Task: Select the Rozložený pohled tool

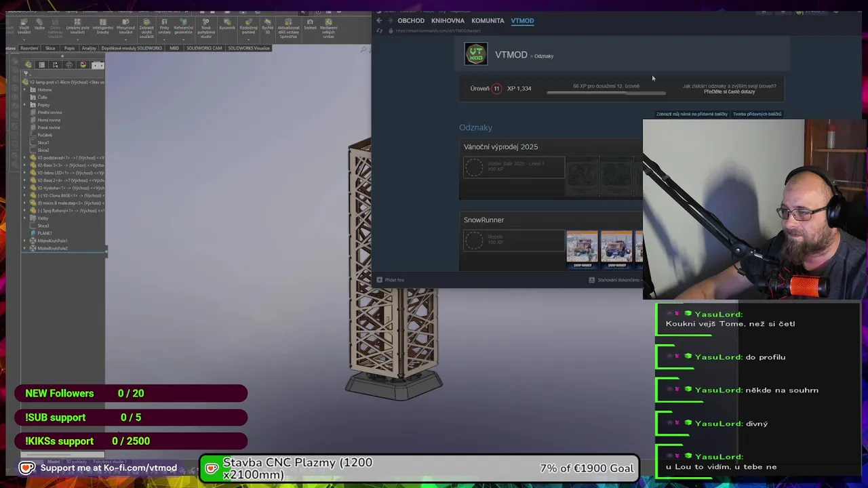Action: point(248,25)
